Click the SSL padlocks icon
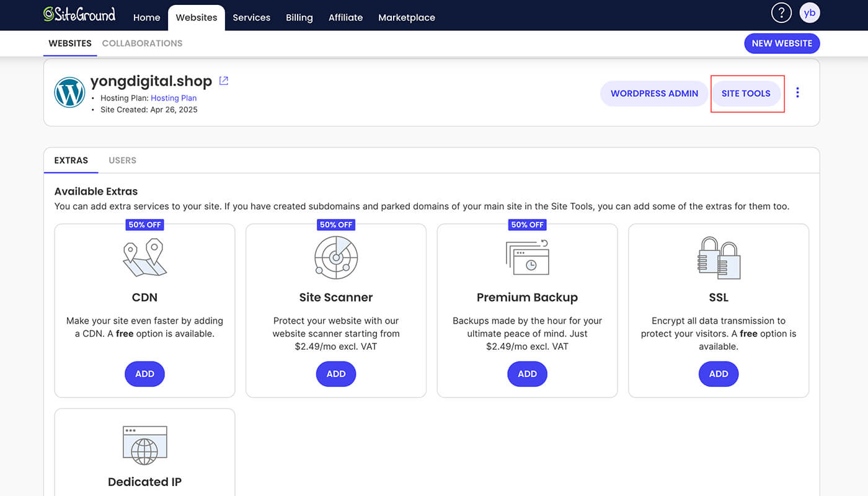This screenshot has width=868, height=496. pos(719,257)
